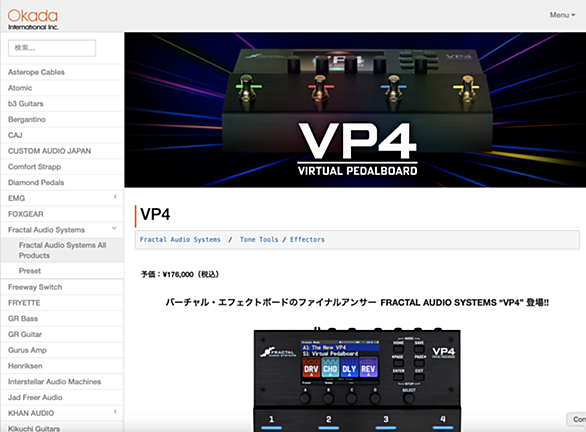Open Gurus Amp brand page

click(27, 350)
